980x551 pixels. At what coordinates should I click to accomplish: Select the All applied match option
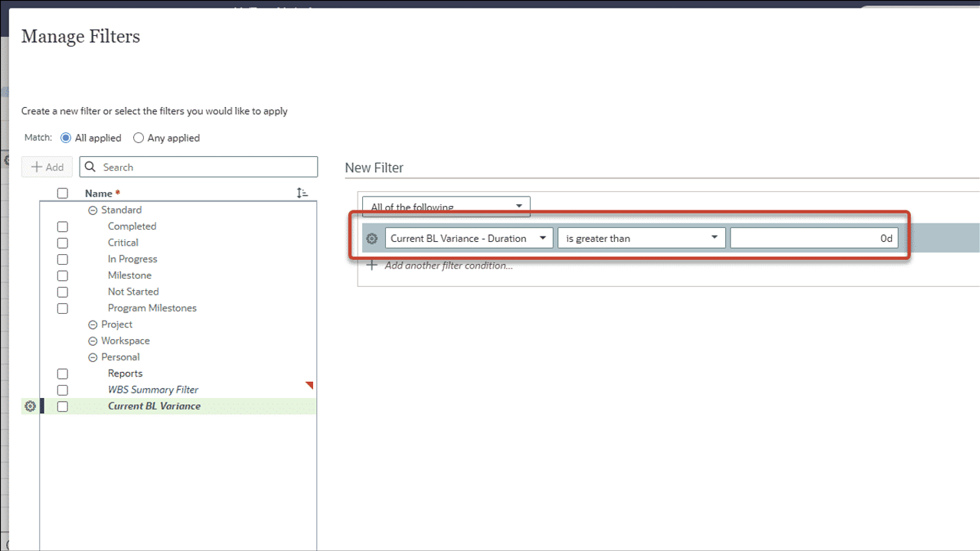66,139
